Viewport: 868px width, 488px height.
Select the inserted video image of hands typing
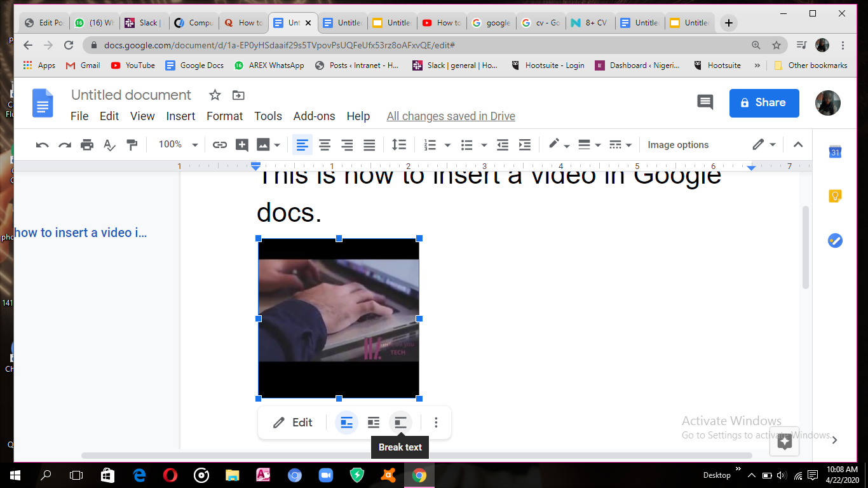pyautogui.click(x=339, y=318)
